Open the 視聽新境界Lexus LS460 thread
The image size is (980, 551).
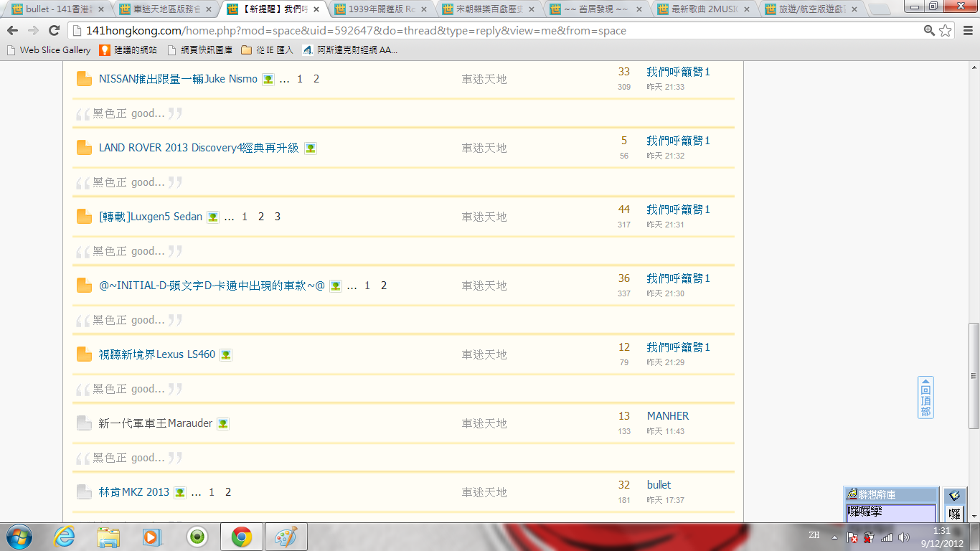click(156, 354)
